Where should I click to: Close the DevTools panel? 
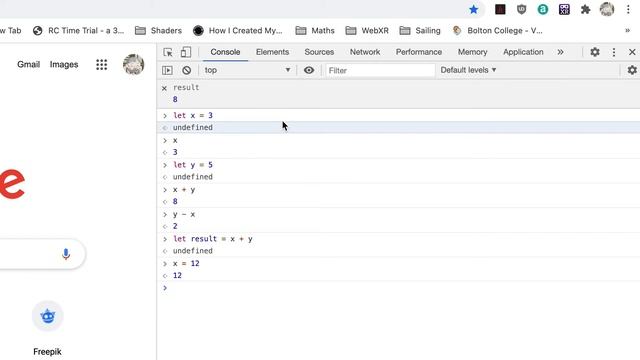tap(632, 52)
